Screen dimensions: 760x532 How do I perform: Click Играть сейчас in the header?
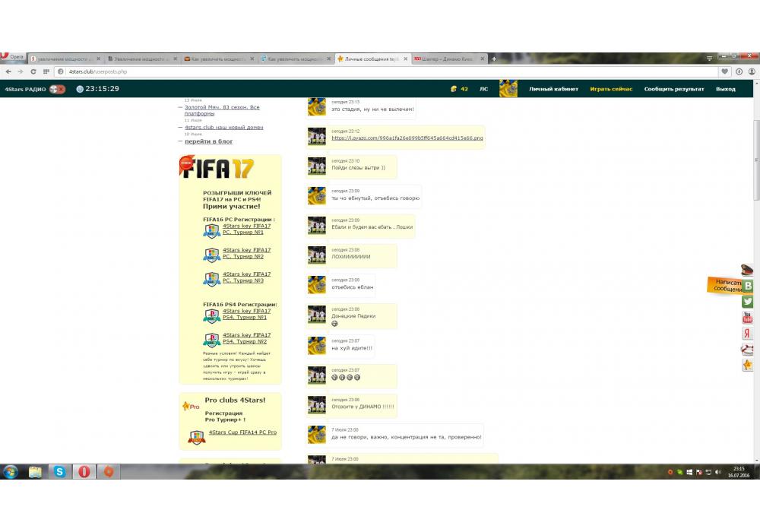611,89
